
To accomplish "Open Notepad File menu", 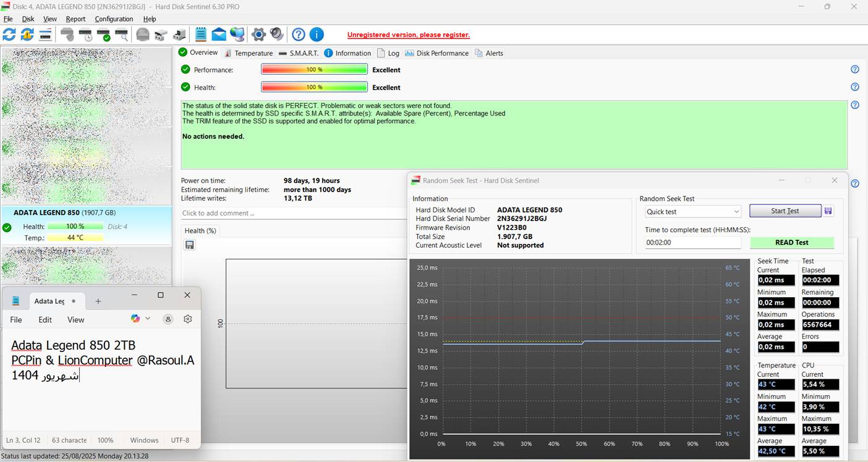I will (x=16, y=319).
